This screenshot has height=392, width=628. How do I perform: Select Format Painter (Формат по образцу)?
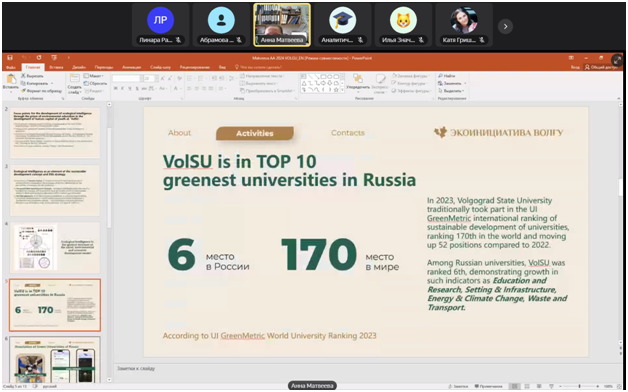(42, 91)
